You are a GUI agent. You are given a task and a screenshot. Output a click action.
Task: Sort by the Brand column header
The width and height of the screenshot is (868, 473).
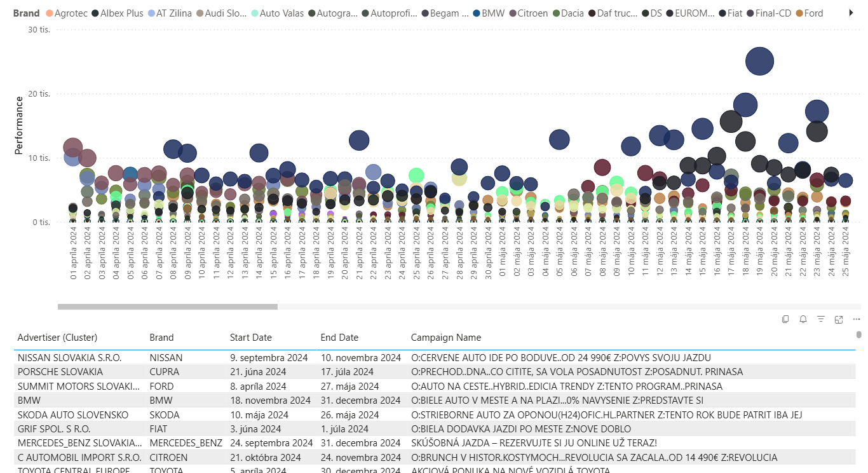click(x=161, y=338)
